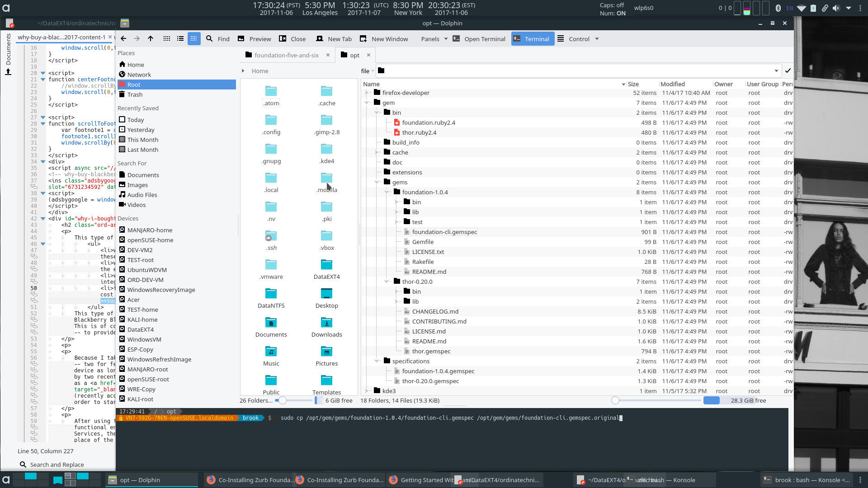Open the Panels dropdown
This screenshot has width=868, height=488.
click(434, 39)
